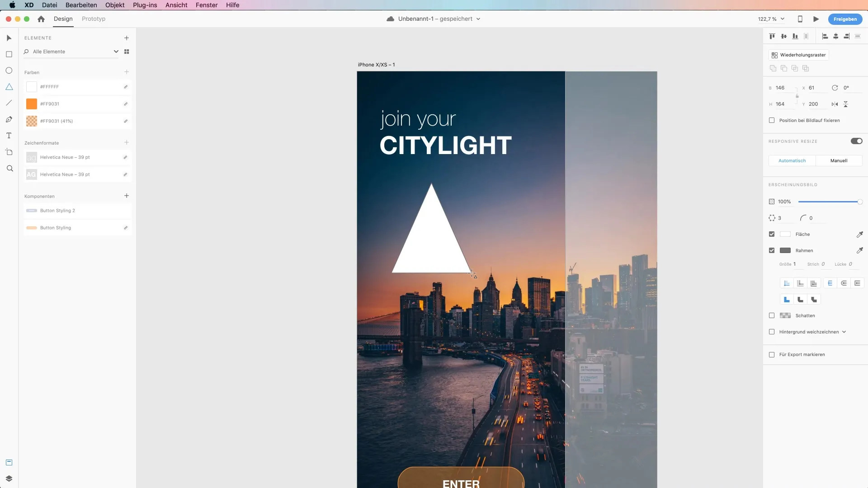Open the Bearbeiten menu
The width and height of the screenshot is (868, 488).
point(81,5)
